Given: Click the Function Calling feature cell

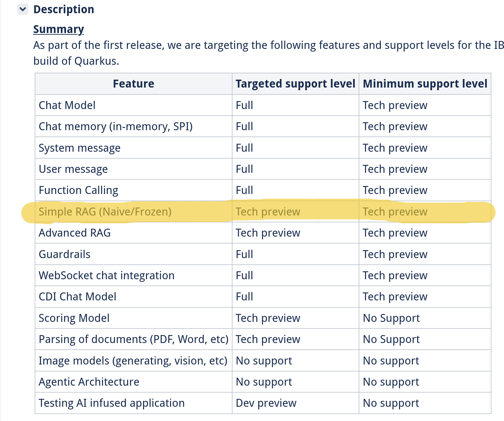Looking at the screenshot, I should [79, 190].
